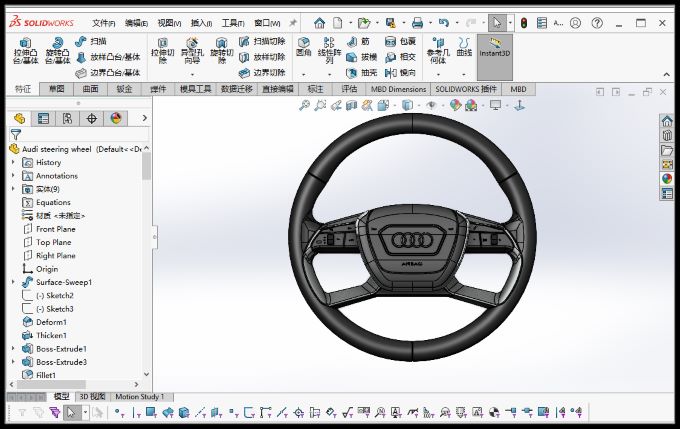Switch to the 曲面 (Surfaces) ribbon tab
Viewport: 680px width, 429px height.
click(x=90, y=89)
